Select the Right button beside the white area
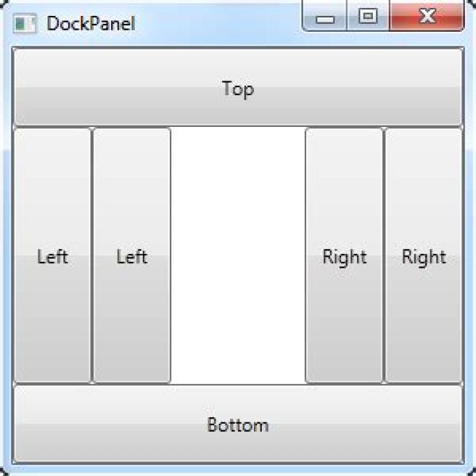The height and width of the screenshot is (476, 476). coord(344,256)
